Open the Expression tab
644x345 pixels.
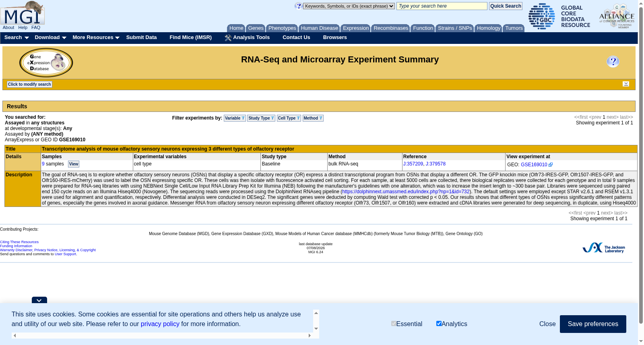356,28
